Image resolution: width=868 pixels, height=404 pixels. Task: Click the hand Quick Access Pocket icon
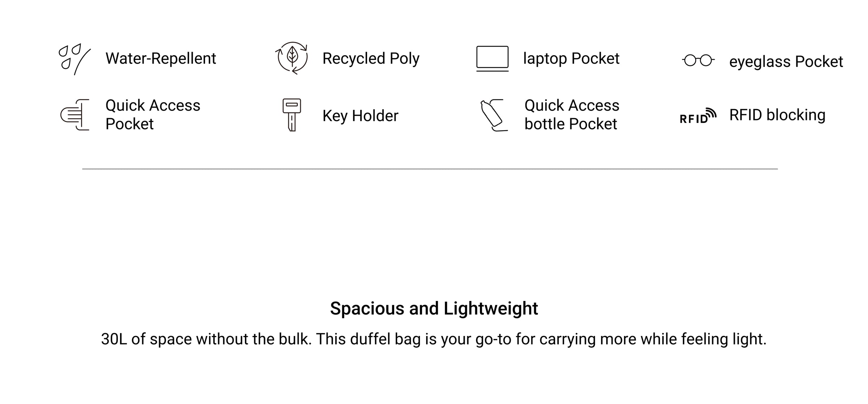(x=75, y=115)
